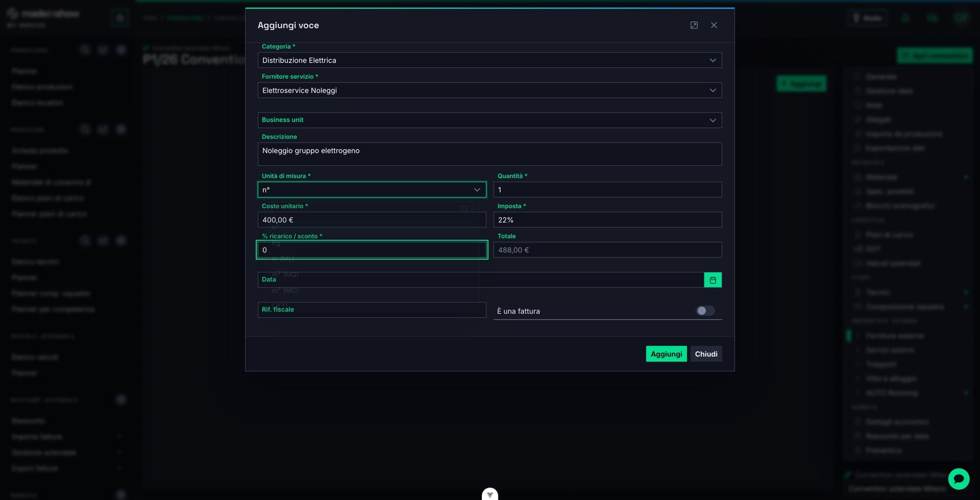Image resolution: width=980 pixels, height=500 pixels.
Task: Click the Imposta field showing 22%
Action: coord(607,220)
